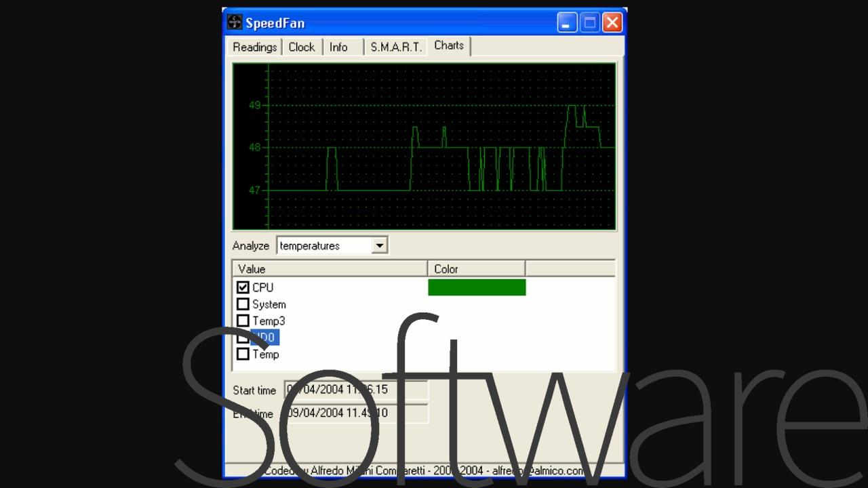Image resolution: width=868 pixels, height=488 pixels.
Task: Click the SpeedFan title bar text
Action: (275, 23)
